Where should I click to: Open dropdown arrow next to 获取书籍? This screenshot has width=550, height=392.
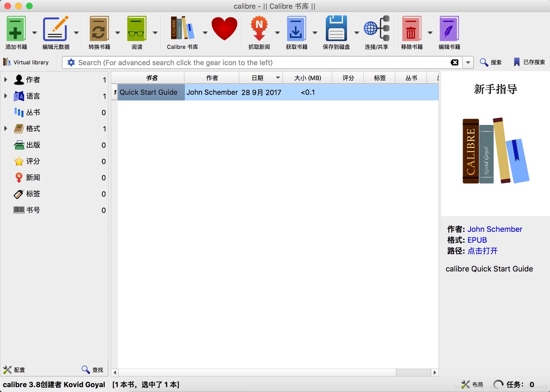(315, 33)
